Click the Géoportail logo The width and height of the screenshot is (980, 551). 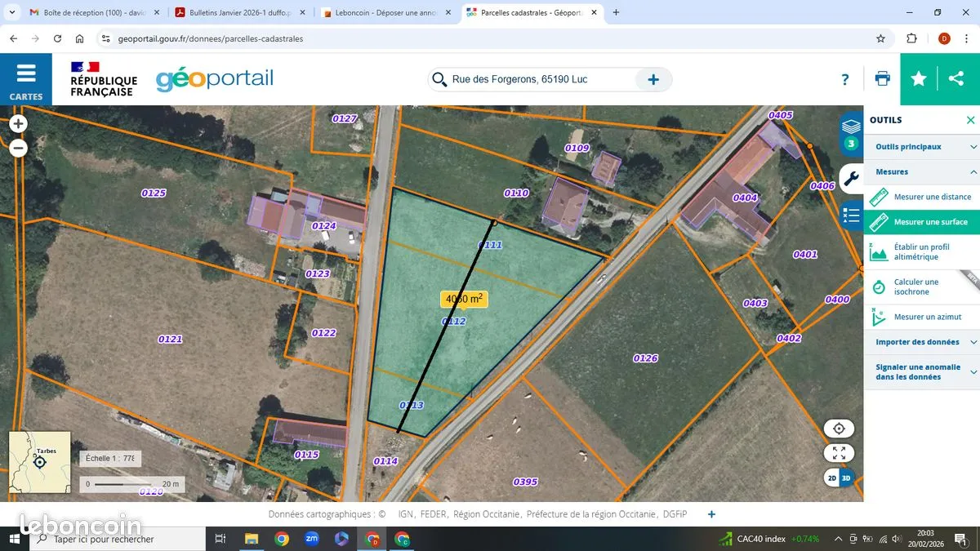[x=215, y=79]
